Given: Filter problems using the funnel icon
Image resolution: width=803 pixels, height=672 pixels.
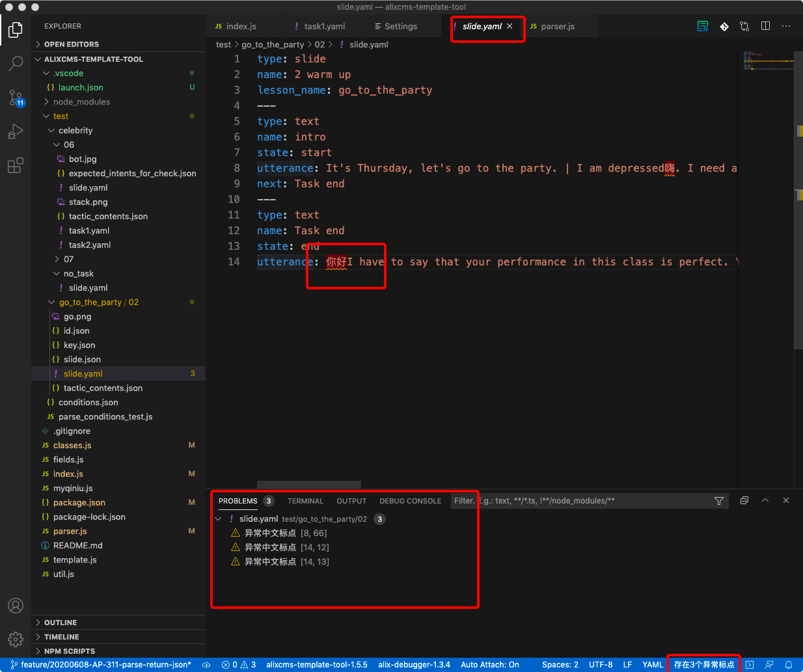Looking at the screenshot, I should (719, 501).
